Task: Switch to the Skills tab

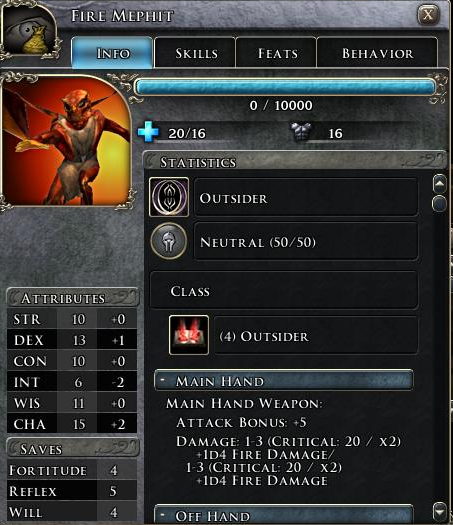Action: coord(195,53)
